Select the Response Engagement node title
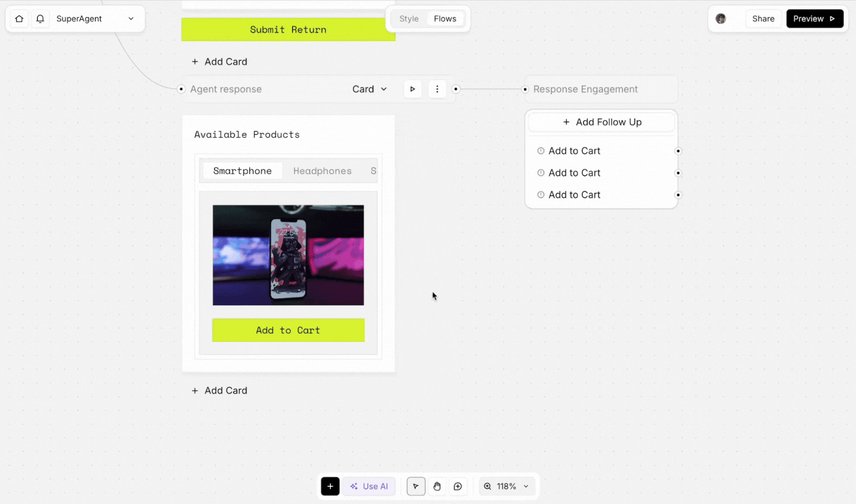Viewport: 856px width, 504px height. point(585,89)
